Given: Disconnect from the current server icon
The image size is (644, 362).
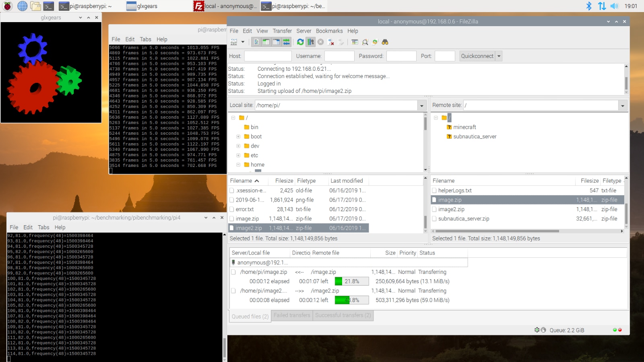Looking at the screenshot, I should pos(331,42).
